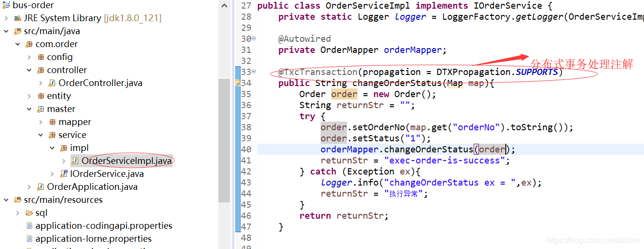The image size is (644, 249).
Task: Click the master package icon
Action: (41, 109)
